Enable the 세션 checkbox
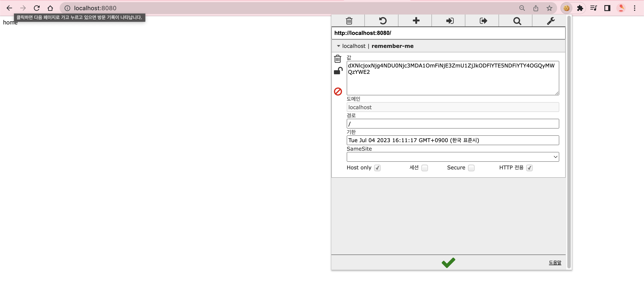The image size is (644, 289). [x=424, y=168]
